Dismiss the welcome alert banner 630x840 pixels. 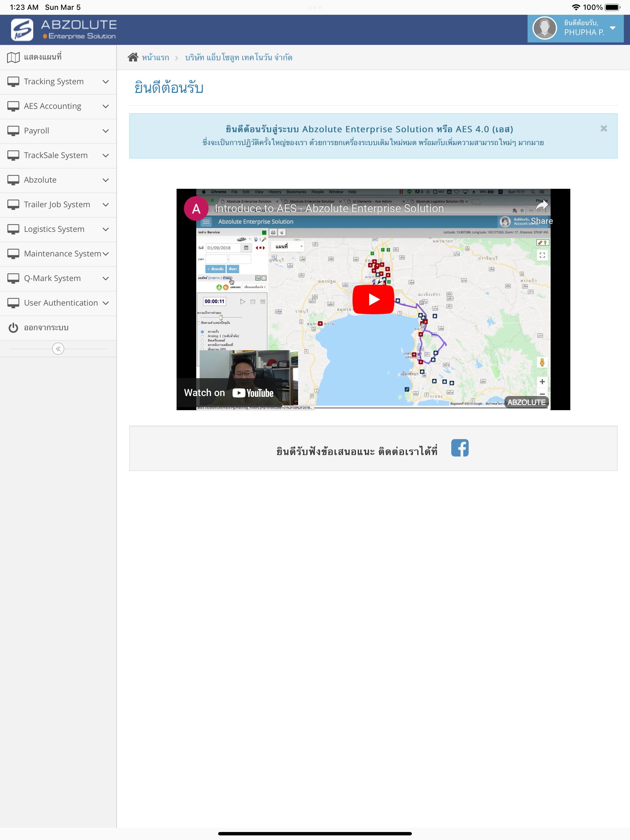point(604,128)
